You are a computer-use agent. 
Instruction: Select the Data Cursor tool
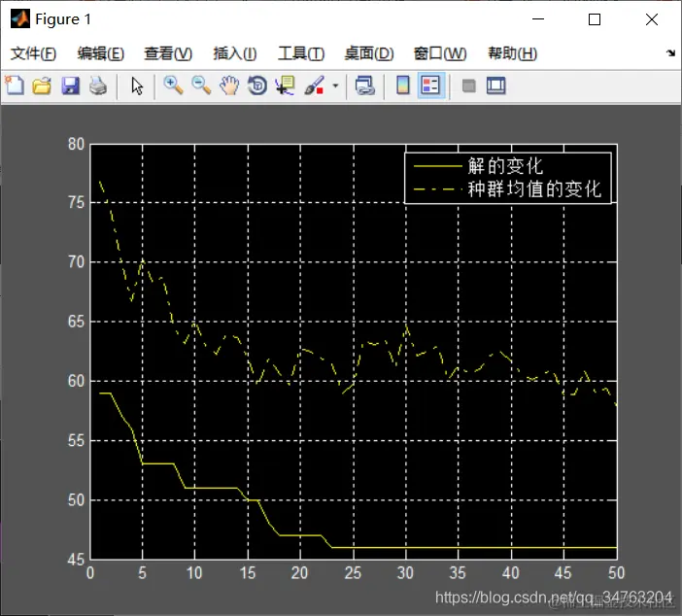(286, 86)
